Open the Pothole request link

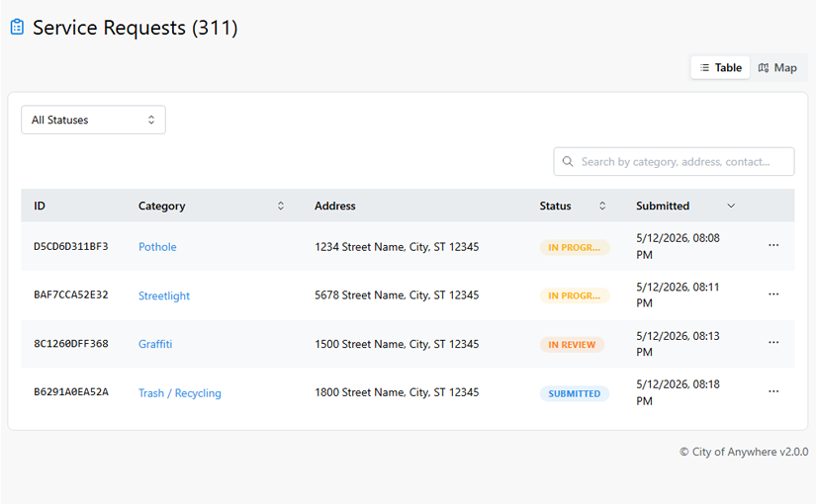[157, 247]
